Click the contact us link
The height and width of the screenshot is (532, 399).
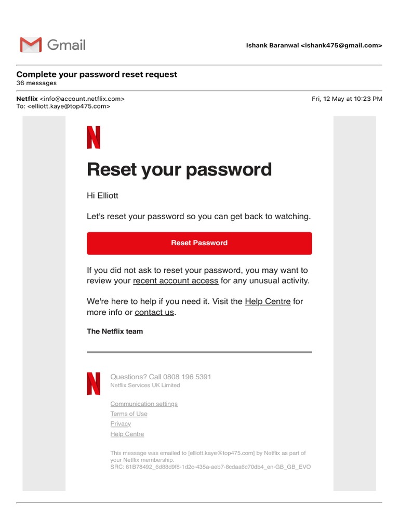click(x=154, y=312)
